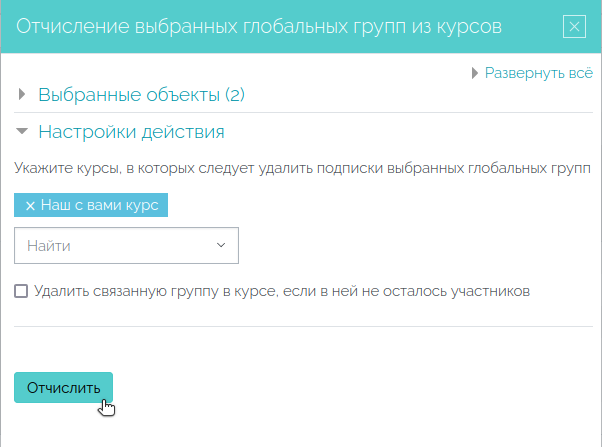Close the dialog with the X button
Image resolution: width=602 pixels, height=447 pixels.
point(574,27)
